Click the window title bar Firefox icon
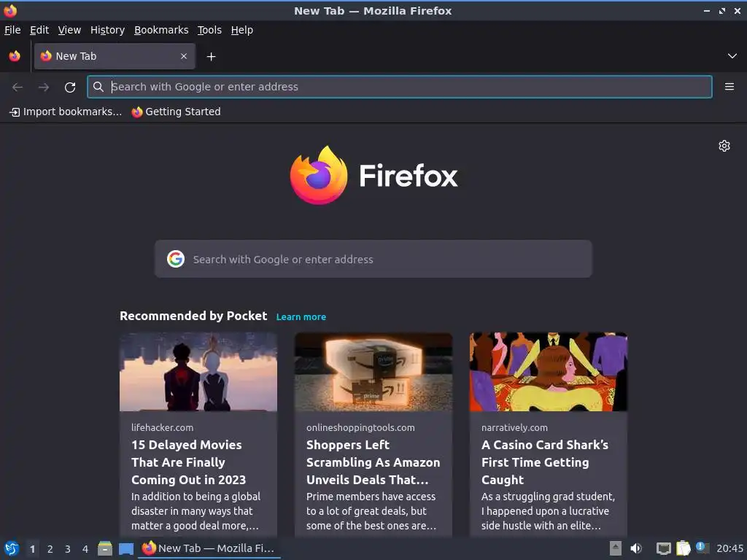This screenshot has width=747, height=560. pyautogui.click(x=10, y=10)
